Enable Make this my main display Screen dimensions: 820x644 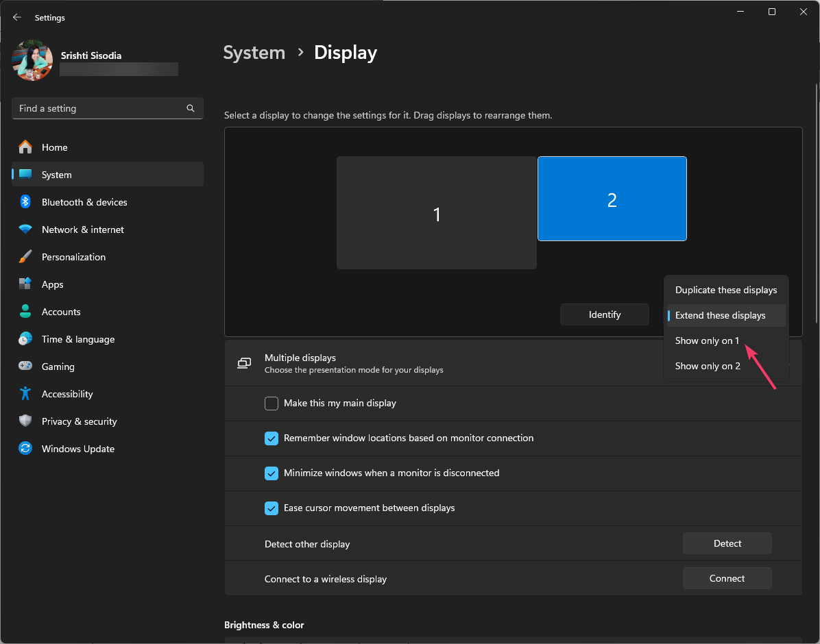tap(272, 404)
